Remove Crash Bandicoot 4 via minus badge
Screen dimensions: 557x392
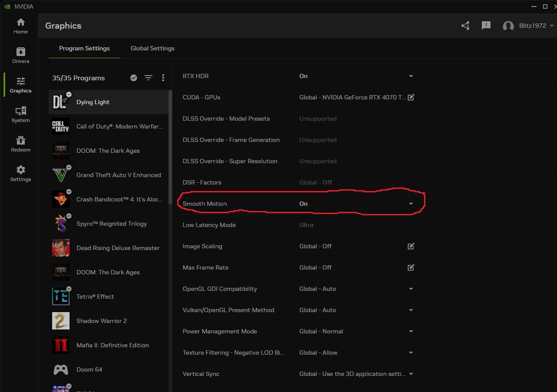coord(69,191)
